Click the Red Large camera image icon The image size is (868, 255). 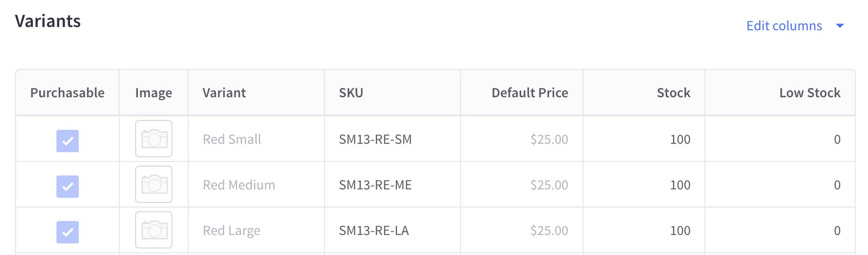click(154, 230)
